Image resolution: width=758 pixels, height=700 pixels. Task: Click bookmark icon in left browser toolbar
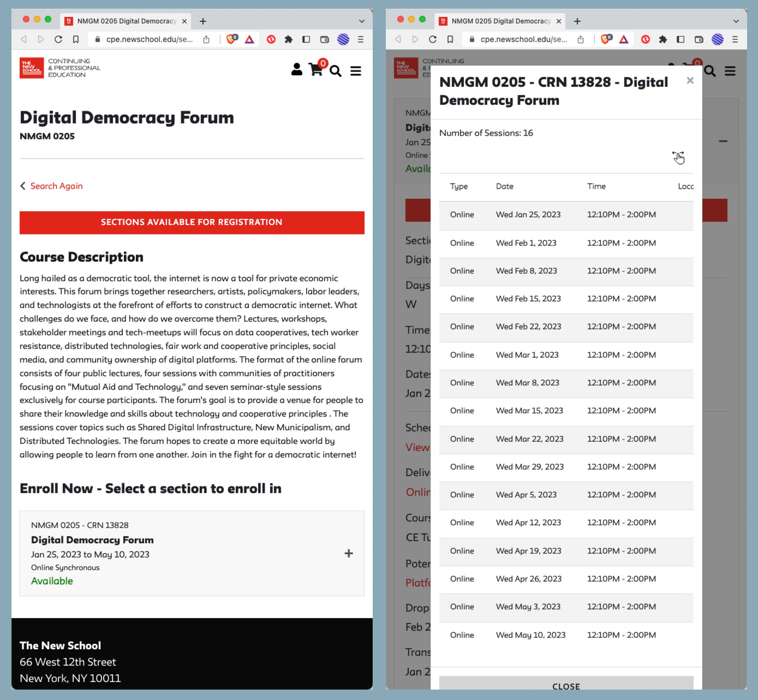76,39
